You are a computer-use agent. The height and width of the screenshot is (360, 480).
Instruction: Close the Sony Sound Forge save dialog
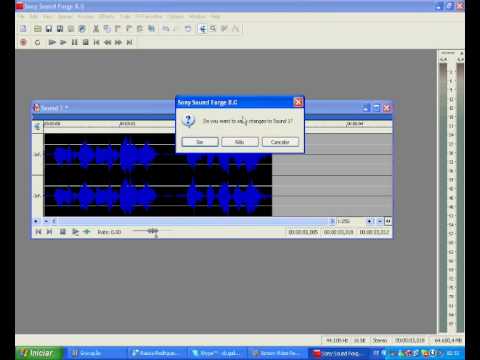tap(298, 102)
